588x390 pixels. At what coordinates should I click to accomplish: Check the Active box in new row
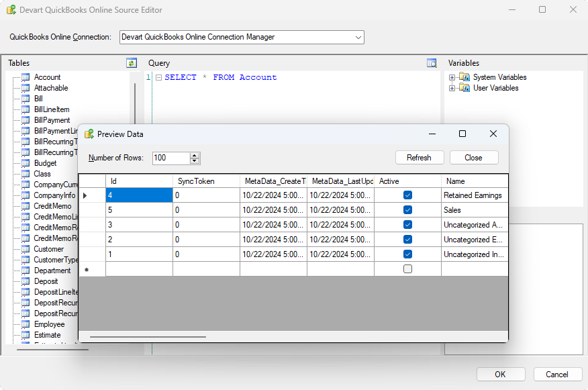coord(407,269)
